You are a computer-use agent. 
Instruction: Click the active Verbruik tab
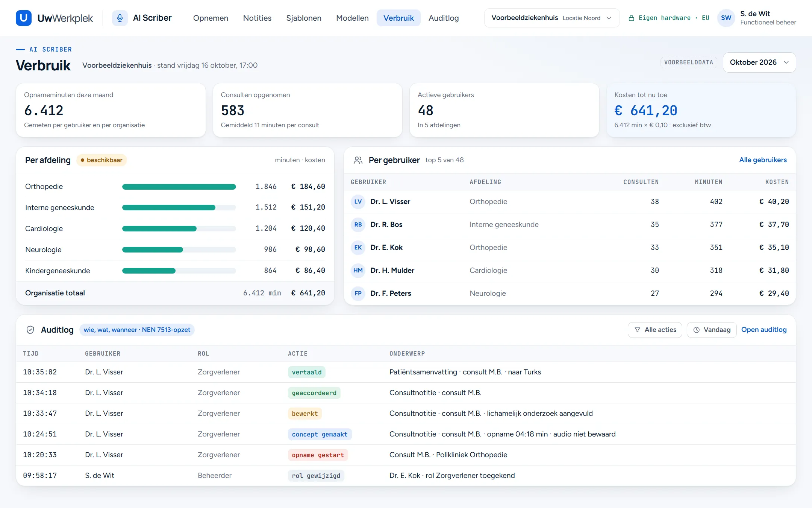(x=398, y=18)
